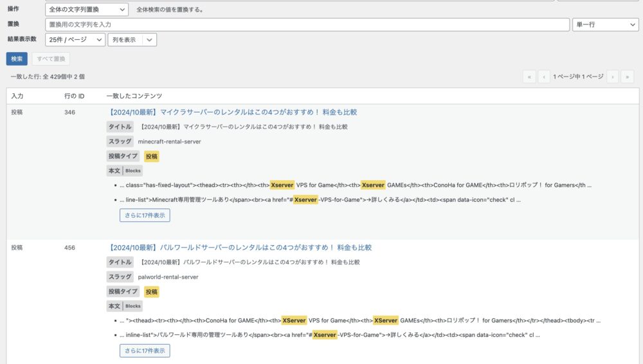Go to previous page with ‹ icon
Image resolution: width=643 pixels, height=364 pixels.
[x=544, y=77]
